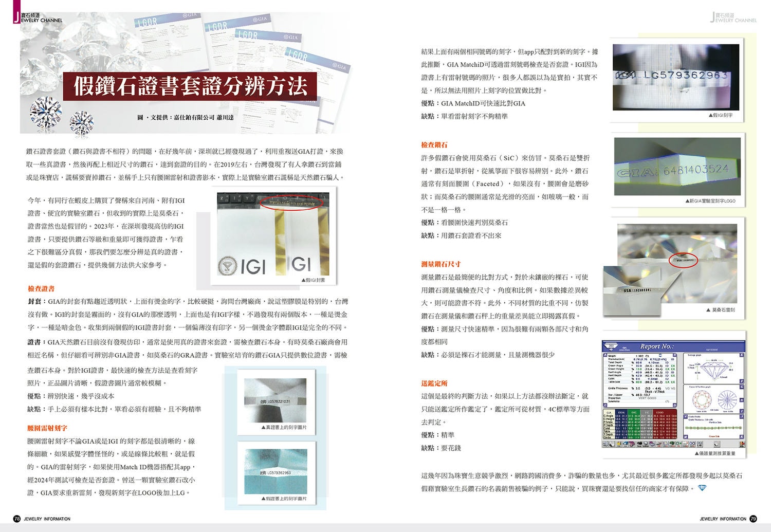
Task: Open the GIA 6481403524 lab logo photo
Action: [677, 166]
